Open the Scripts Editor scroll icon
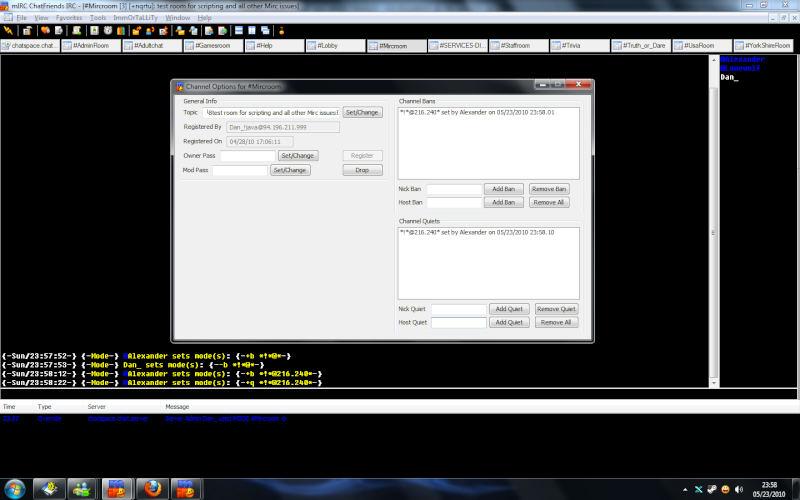This screenshot has width=800, height=500. (77, 31)
